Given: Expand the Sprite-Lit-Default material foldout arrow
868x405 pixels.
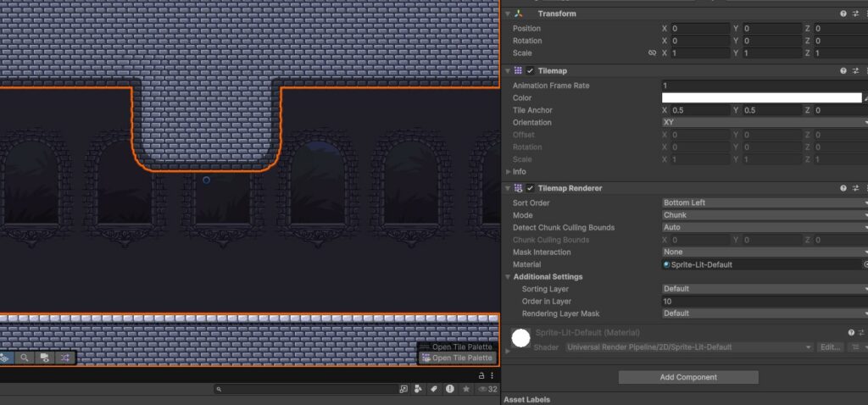Looking at the screenshot, I should pos(508,351).
